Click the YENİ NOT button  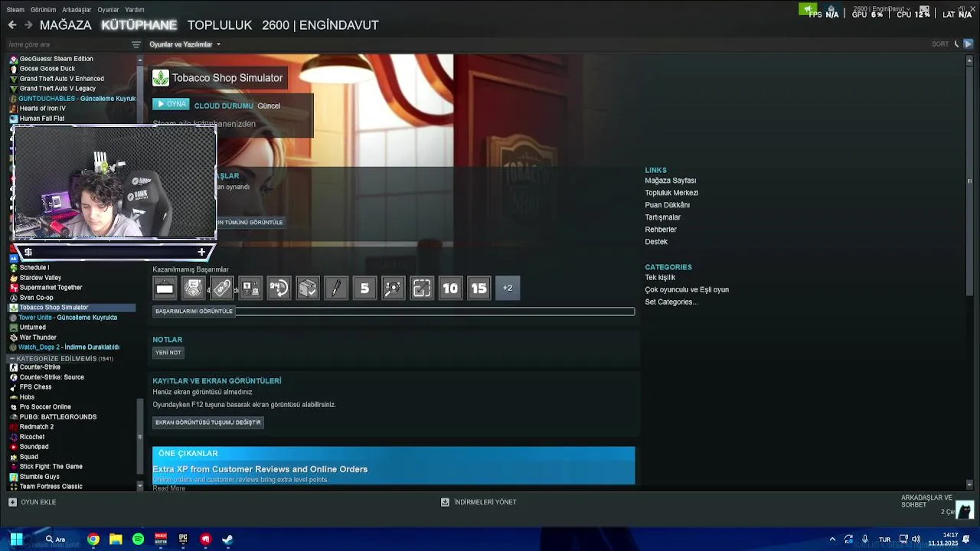168,353
